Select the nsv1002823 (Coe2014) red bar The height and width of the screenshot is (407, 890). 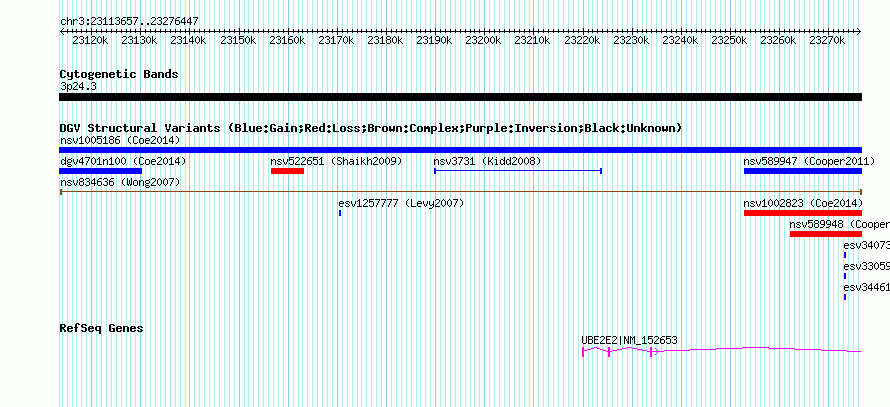tap(803, 213)
